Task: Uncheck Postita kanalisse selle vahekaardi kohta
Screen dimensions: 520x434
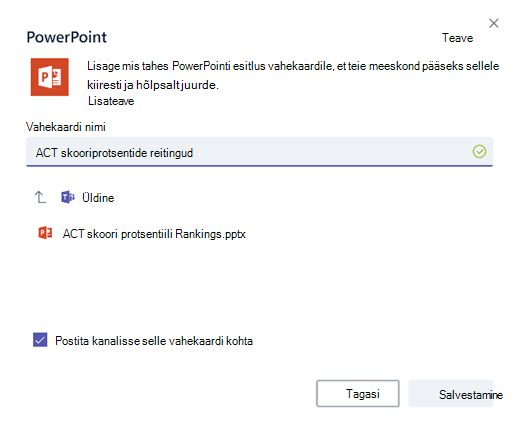Action: 40,340
